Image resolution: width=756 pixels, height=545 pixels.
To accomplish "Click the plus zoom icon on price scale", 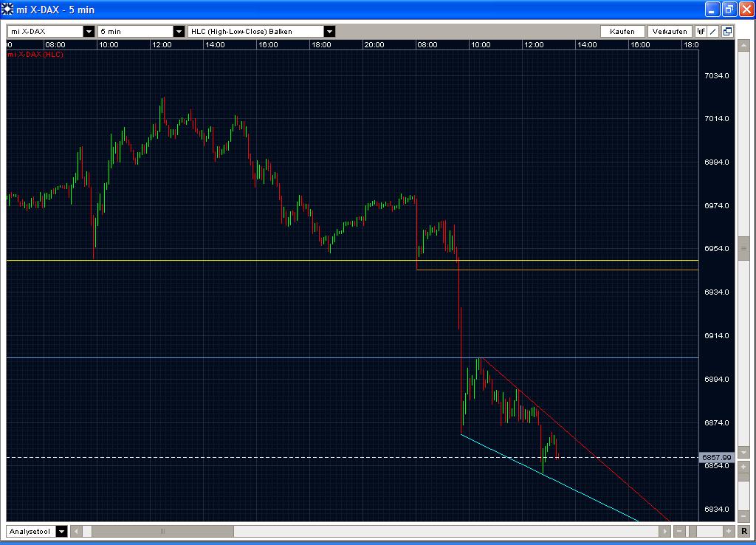I will [x=743, y=467].
